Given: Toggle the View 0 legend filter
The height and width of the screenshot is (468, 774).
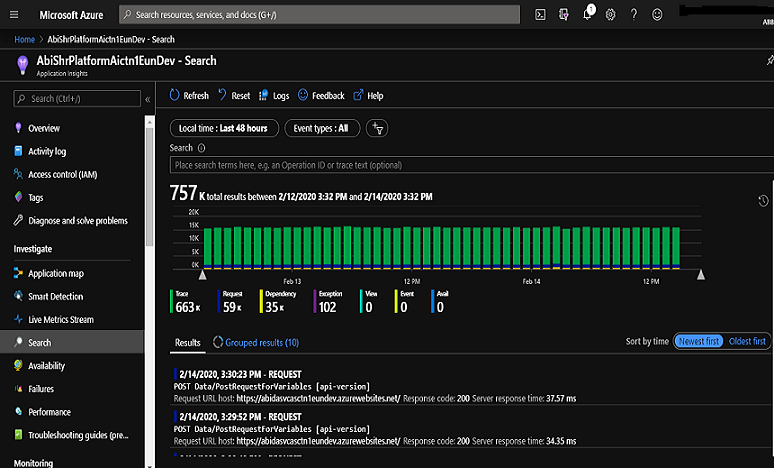Looking at the screenshot, I should 369,302.
